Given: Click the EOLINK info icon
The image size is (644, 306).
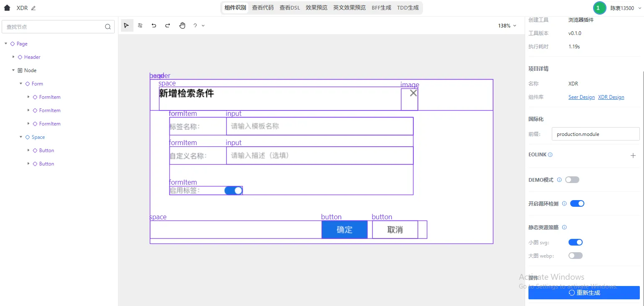Looking at the screenshot, I should pos(550,155).
